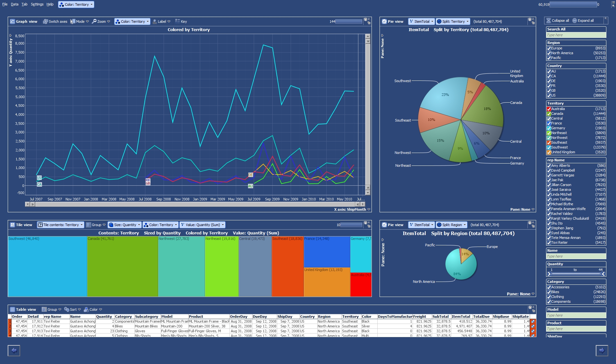Uncheck Europe region filter
This screenshot has height=364, width=616.
(549, 48)
